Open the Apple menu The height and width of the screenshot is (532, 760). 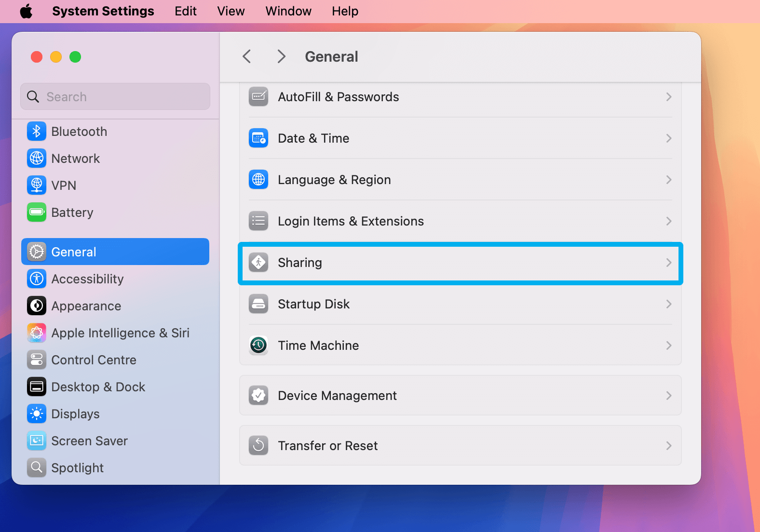[x=26, y=11]
